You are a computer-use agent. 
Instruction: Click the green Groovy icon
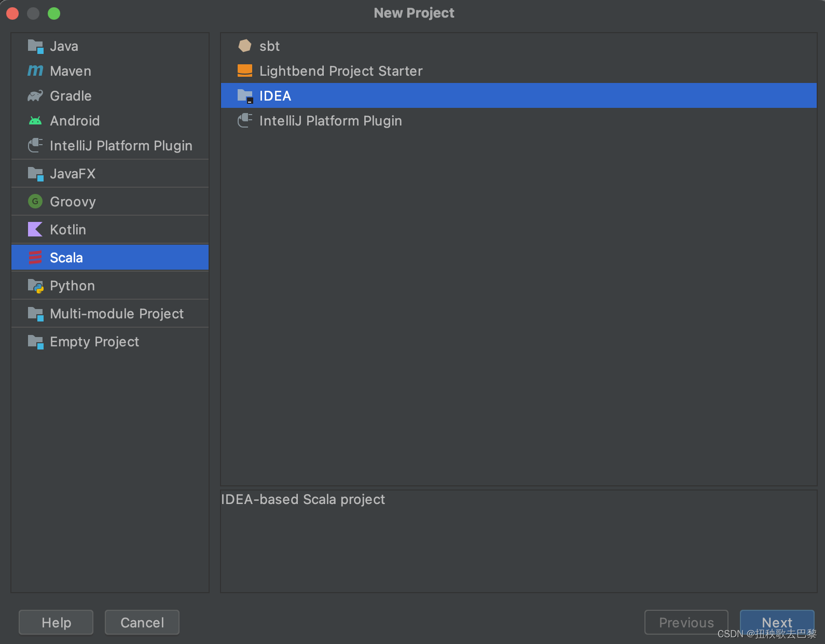35,201
